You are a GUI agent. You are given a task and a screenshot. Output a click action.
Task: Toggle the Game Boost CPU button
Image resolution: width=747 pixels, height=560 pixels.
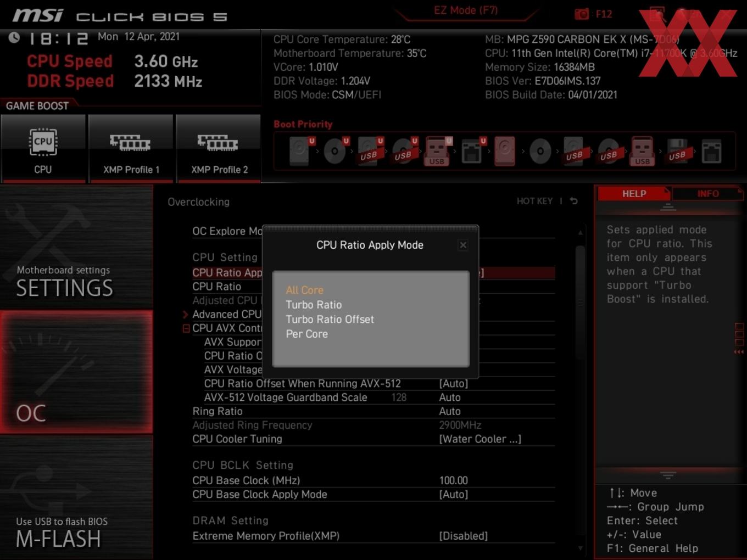pos(43,148)
